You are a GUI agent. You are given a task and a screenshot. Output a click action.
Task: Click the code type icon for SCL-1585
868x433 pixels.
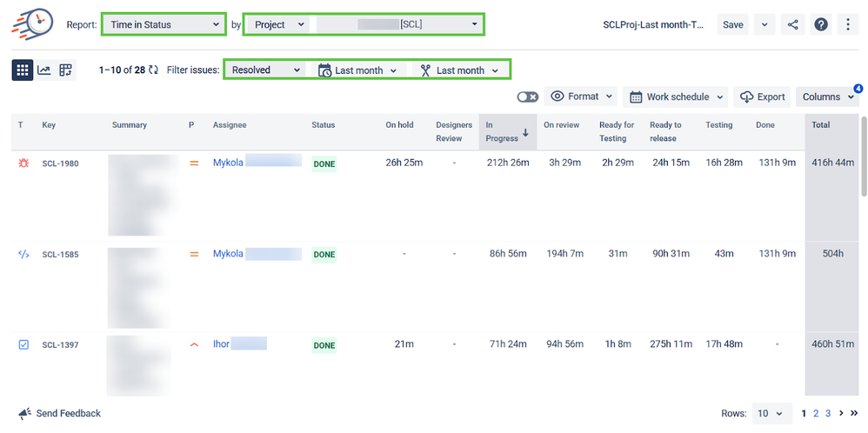coord(23,254)
